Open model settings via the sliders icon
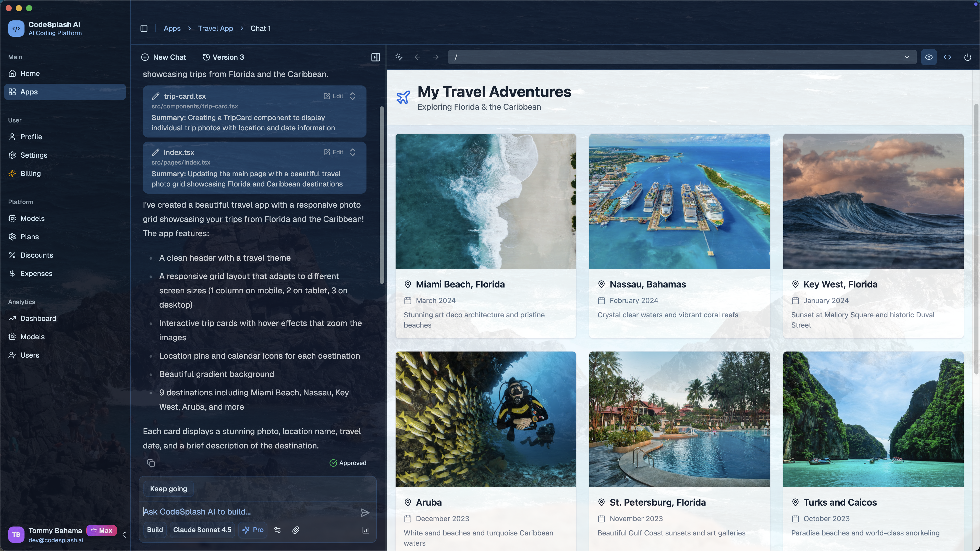This screenshot has height=551, width=980. click(277, 530)
